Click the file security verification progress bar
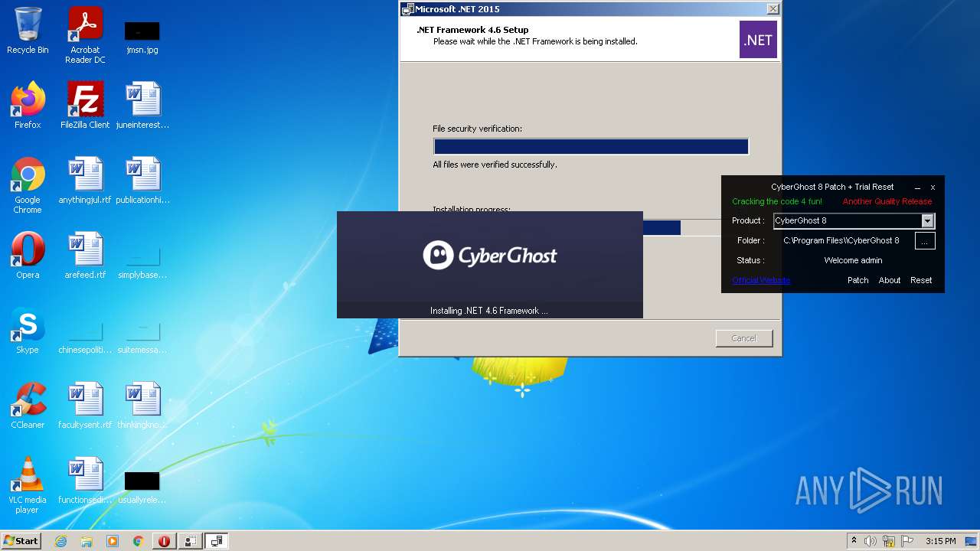Screen dimensions: 980x551 [x=591, y=146]
